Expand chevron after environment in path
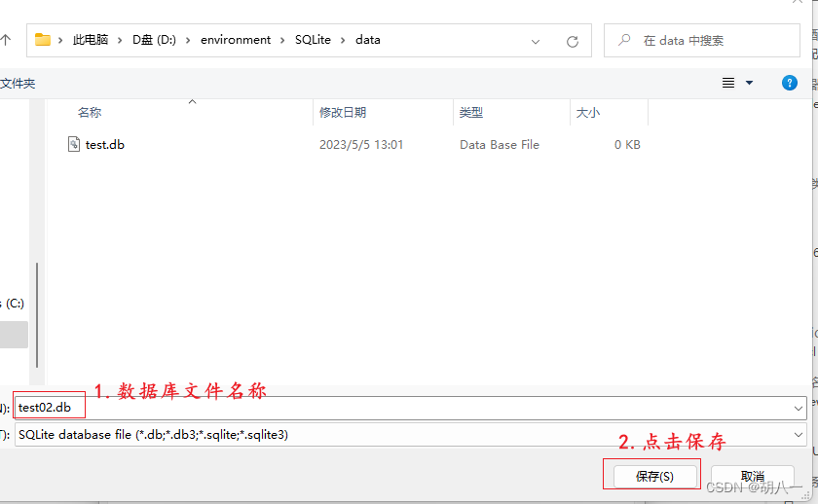818x504 pixels. pyautogui.click(x=282, y=40)
